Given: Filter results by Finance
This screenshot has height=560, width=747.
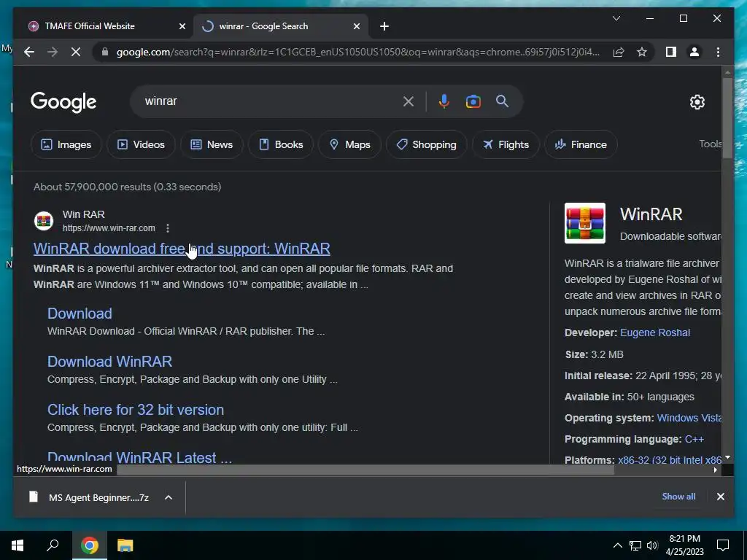Looking at the screenshot, I should (x=581, y=144).
